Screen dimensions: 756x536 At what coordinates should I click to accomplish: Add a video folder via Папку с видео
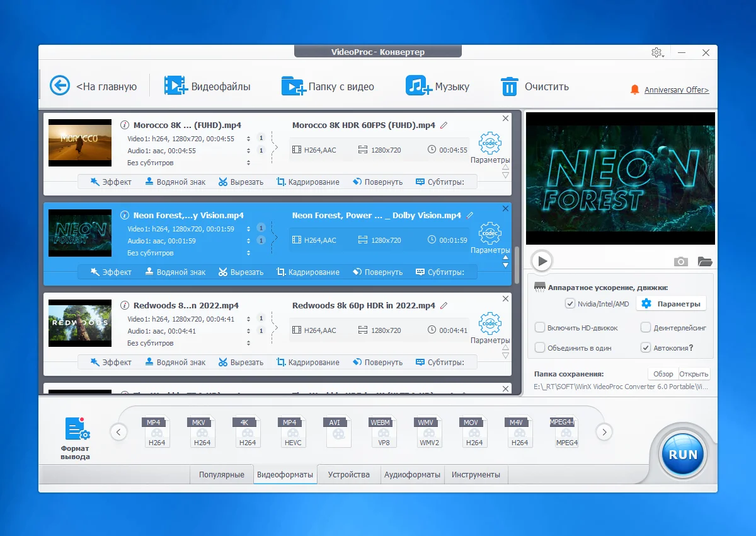[293, 86]
